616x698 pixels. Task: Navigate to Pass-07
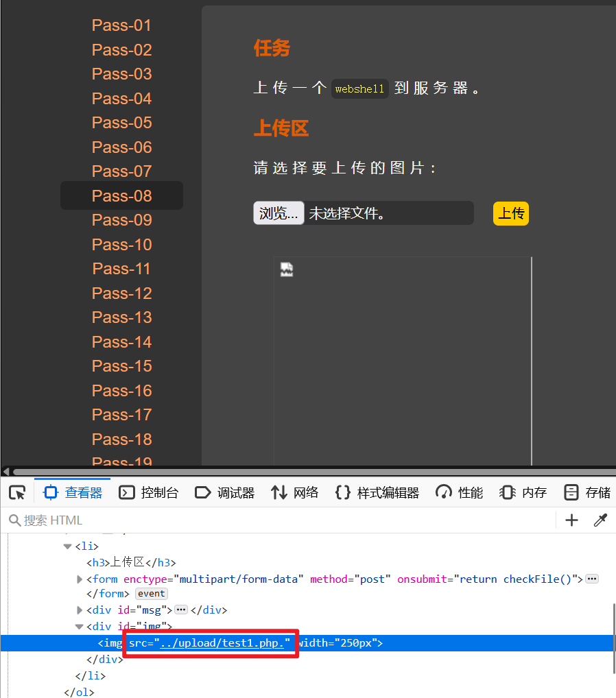[121, 171]
